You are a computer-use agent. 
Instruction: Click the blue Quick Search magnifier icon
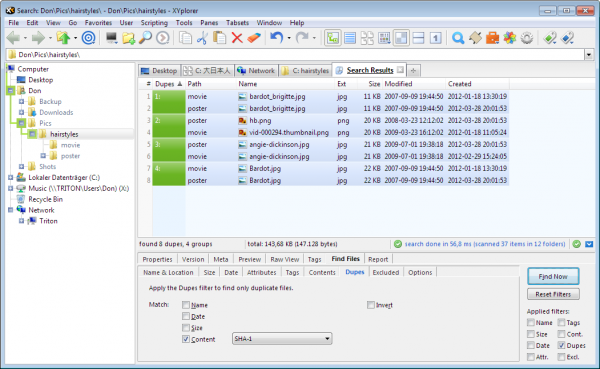pyautogui.click(x=458, y=38)
